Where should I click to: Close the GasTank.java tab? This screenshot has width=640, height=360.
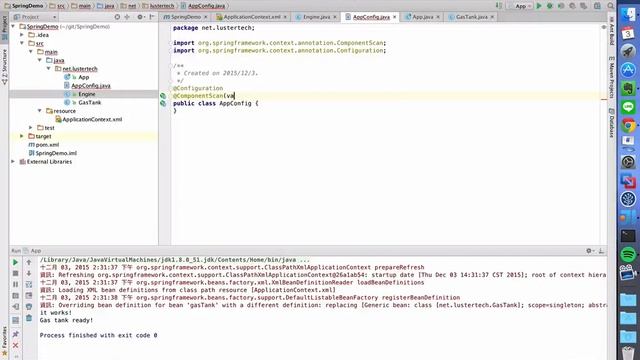(x=492, y=17)
